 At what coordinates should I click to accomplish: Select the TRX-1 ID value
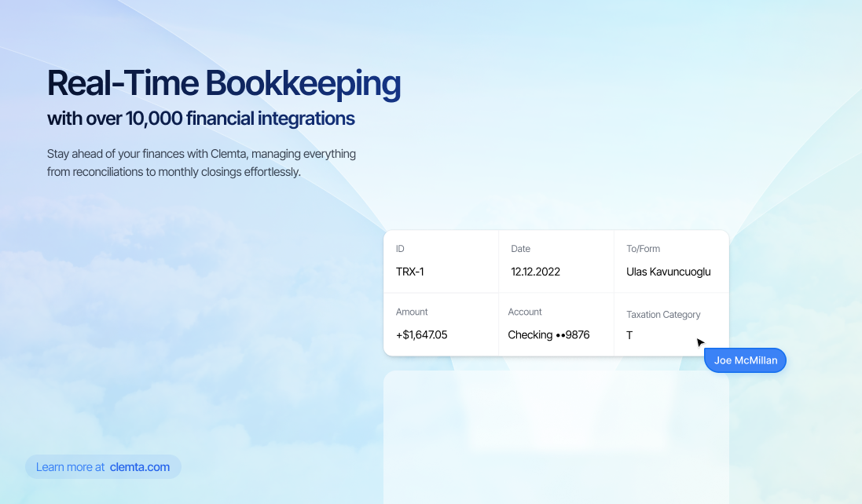[409, 272]
